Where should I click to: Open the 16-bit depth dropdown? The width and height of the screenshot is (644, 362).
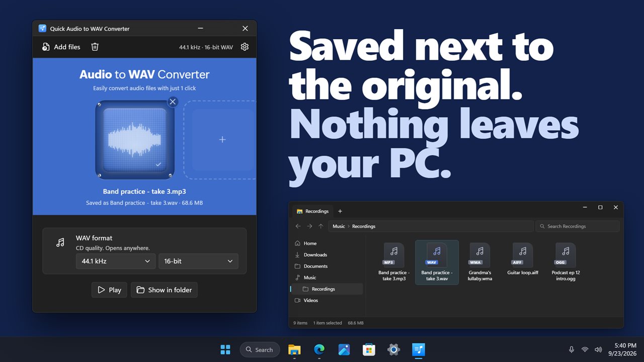pos(198,261)
